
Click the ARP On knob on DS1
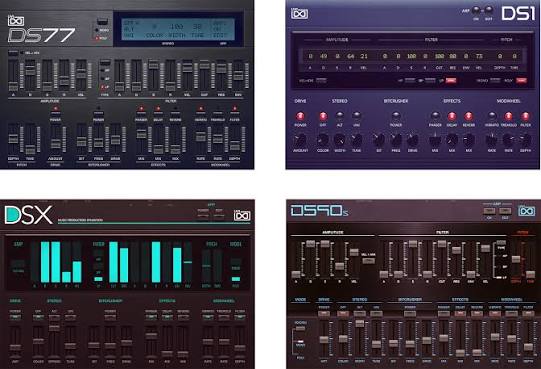click(476, 10)
